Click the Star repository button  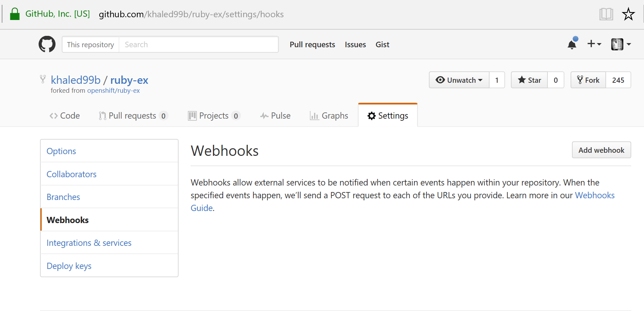(x=529, y=80)
